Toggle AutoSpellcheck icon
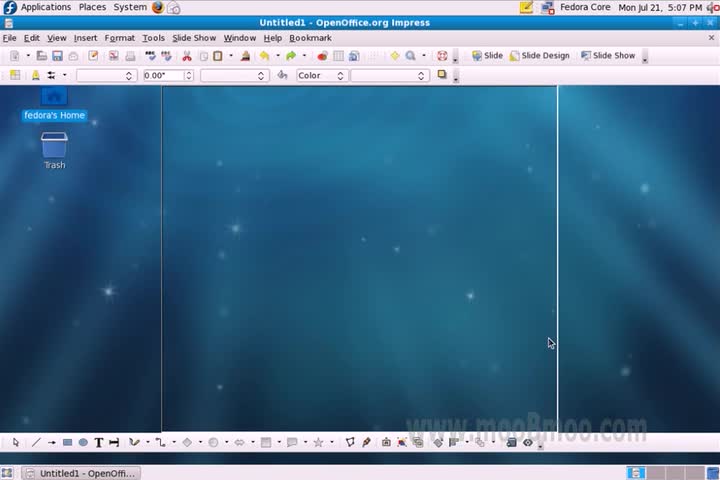This screenshot has height=480, width=720. pos(166,56)
